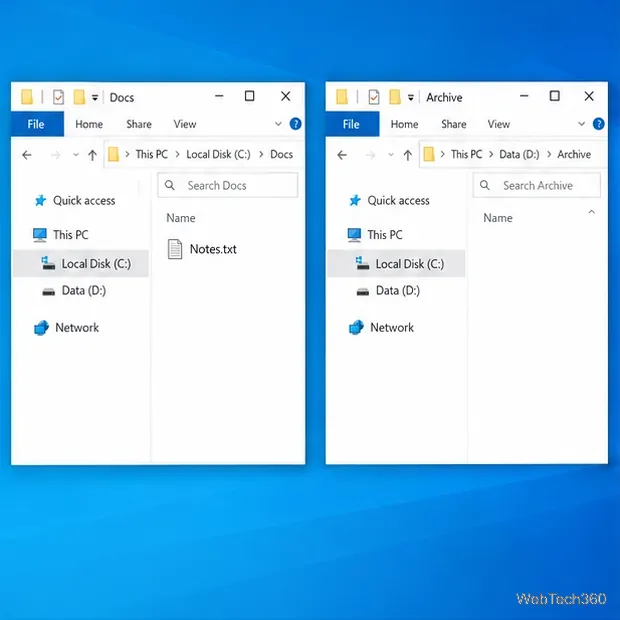Expand chevron after Data (D:) in Archive address bar
Viewport: 620px width, 620px height.
coord(549,154)
